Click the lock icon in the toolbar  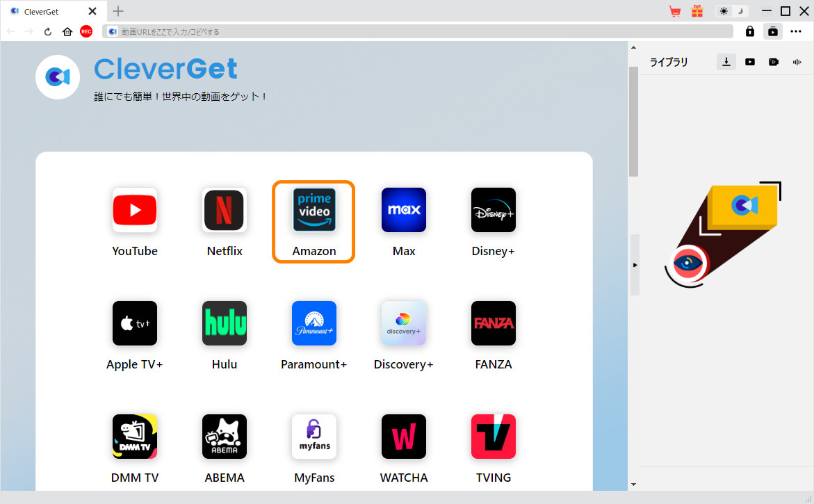coord(750,32)
